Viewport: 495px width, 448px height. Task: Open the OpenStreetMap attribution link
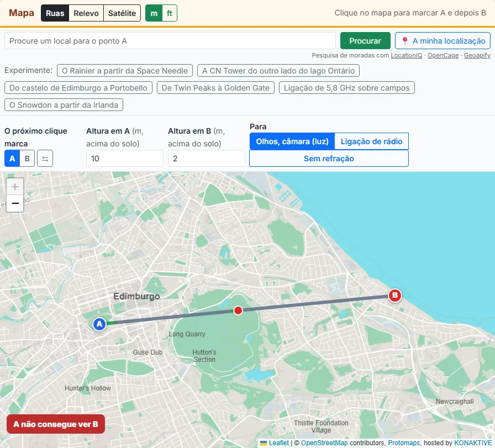[x=324, y=443]
